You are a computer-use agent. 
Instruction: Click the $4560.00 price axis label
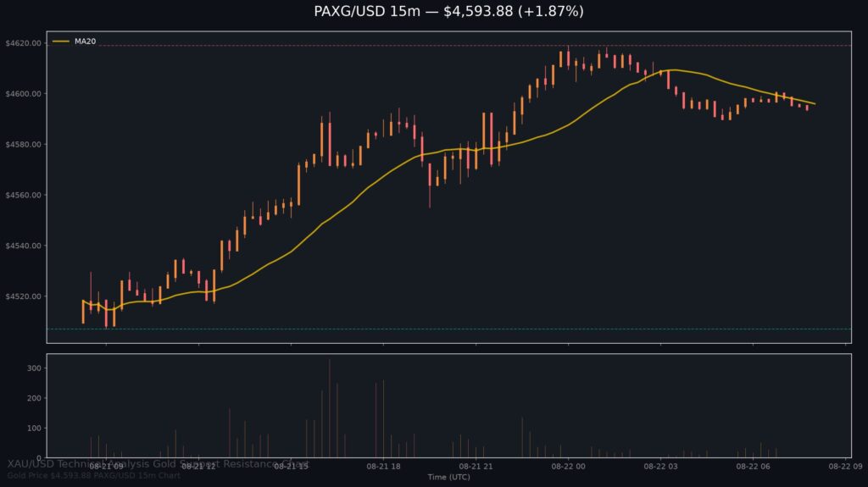(23, 196)
